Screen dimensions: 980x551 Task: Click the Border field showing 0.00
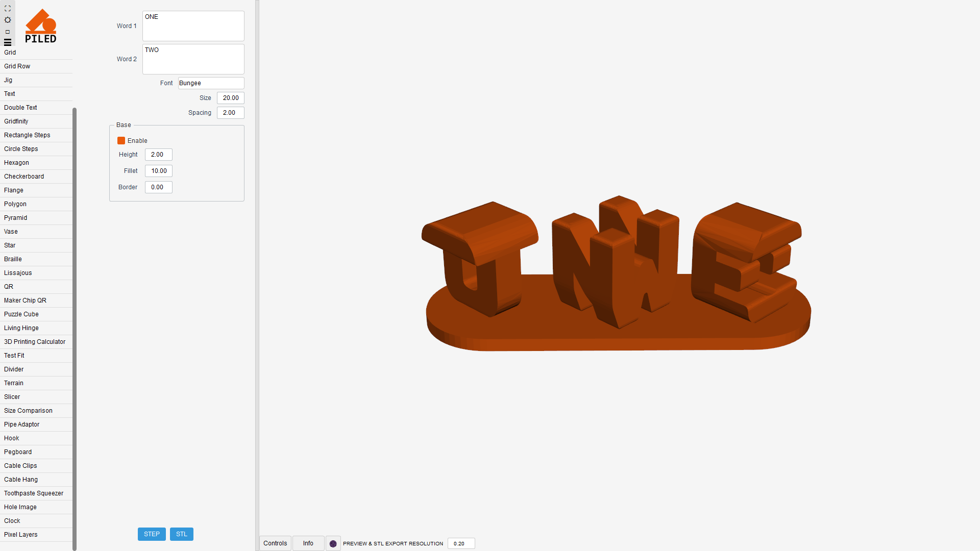pyautogui.click(x=159, y=187)
